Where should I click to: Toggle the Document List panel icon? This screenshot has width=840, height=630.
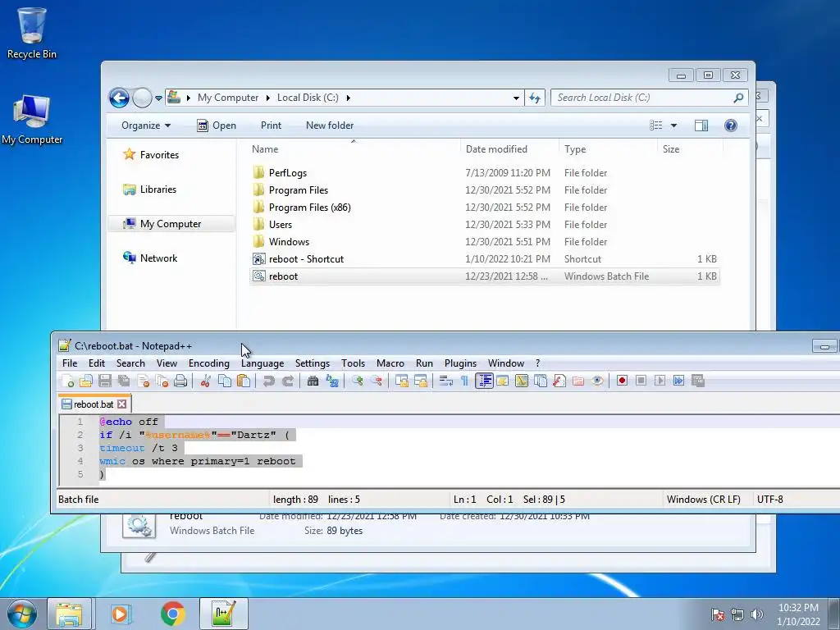[541, 381]
